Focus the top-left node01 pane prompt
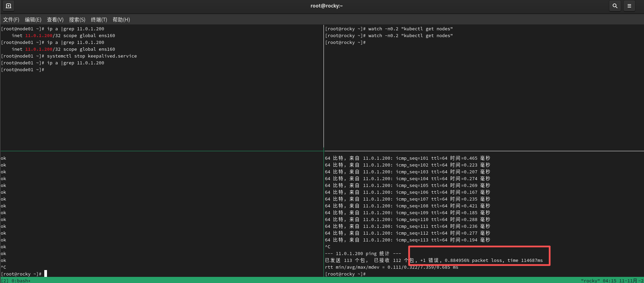The image size is (644, 283). pyautogui.click(x=22, y=70)
